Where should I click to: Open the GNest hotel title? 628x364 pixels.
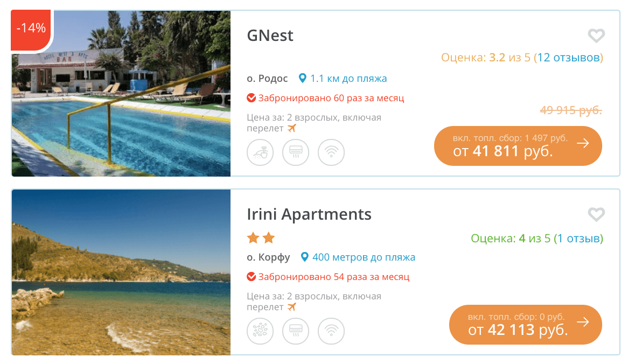tap(270, 36)
